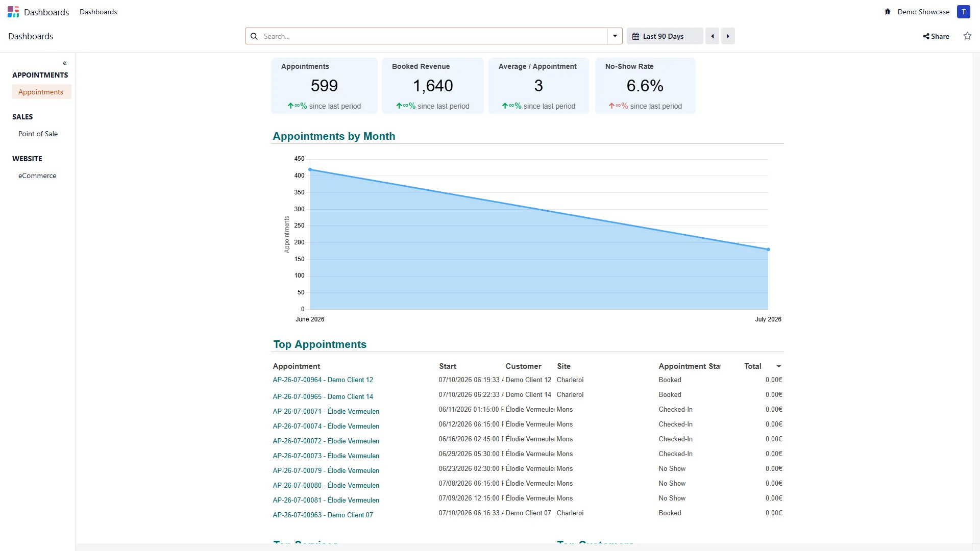Click the debug bug icon in the header
Screen dimensions: 980x551
(888, 12)
